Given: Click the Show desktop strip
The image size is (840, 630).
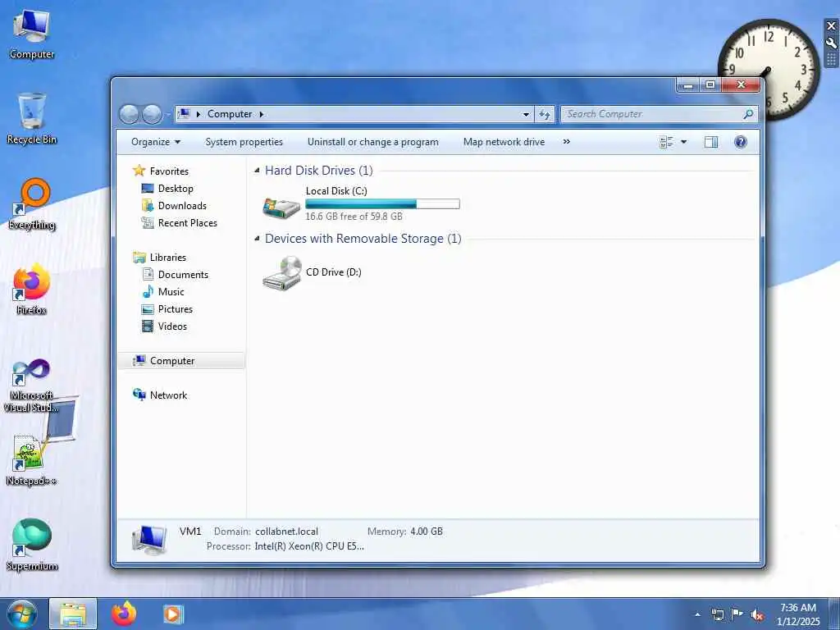Looking at the screenshot, I should pos(834,614).
